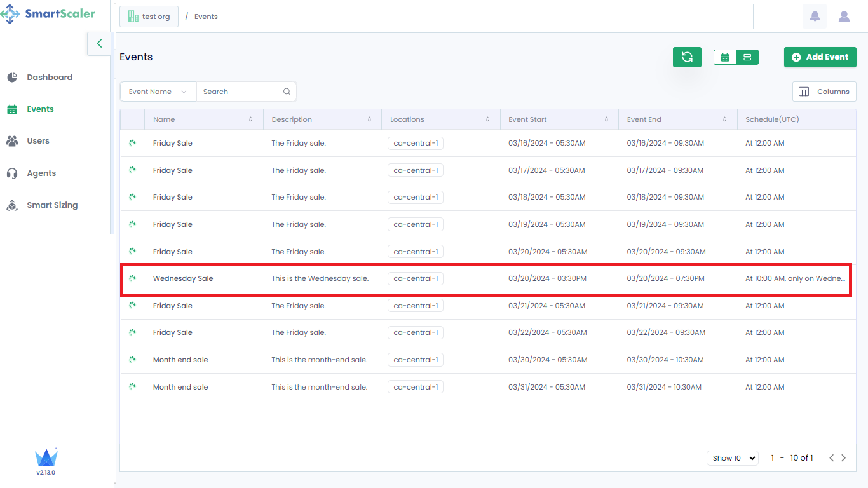Screen dimensions: 868x488
Task: Click ca-central-1 tag in 03/16/2024 row
Action: point(416,143)
